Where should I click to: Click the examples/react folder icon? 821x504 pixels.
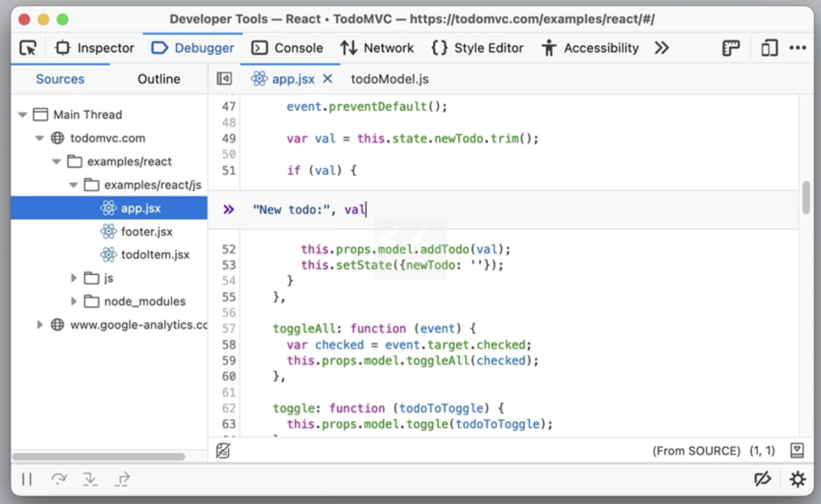pos(74,161)
